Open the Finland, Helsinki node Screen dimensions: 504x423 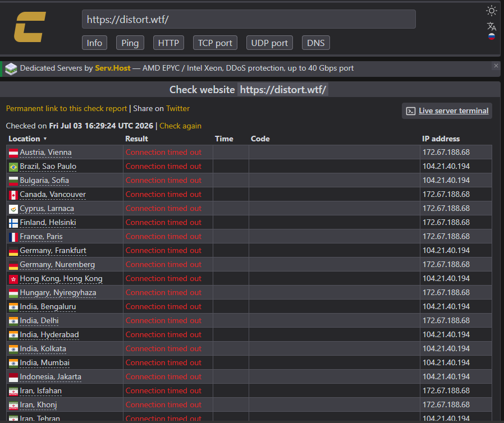tap(48, 222)
